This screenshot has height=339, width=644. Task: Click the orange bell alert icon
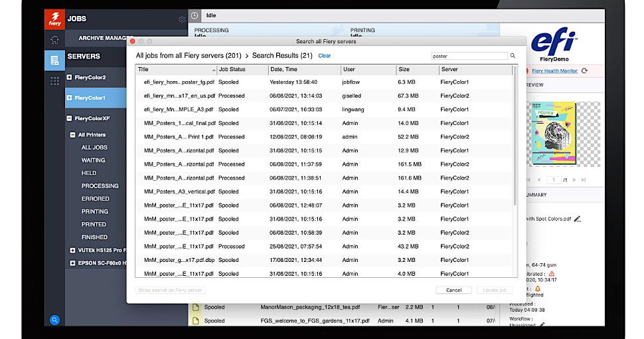pos(537,288)
